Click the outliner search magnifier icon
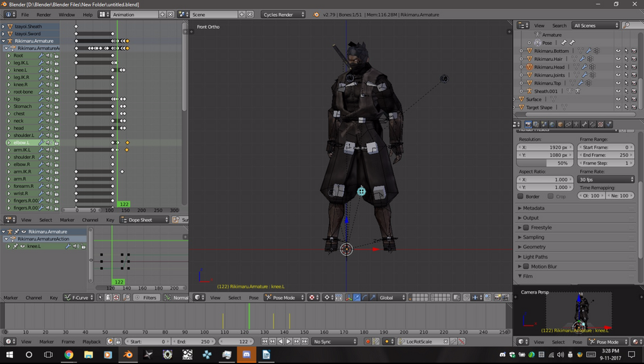The image size is (644, 364). 626,25
